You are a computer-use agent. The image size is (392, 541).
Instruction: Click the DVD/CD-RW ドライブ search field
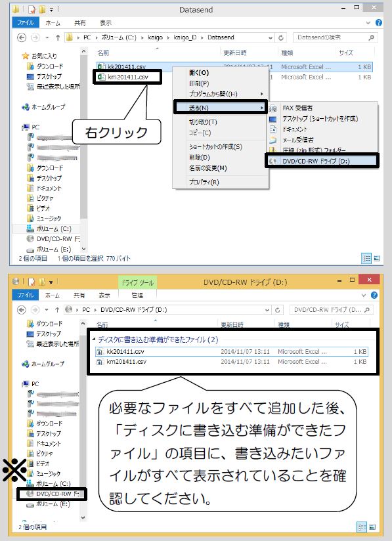(332, 310)
